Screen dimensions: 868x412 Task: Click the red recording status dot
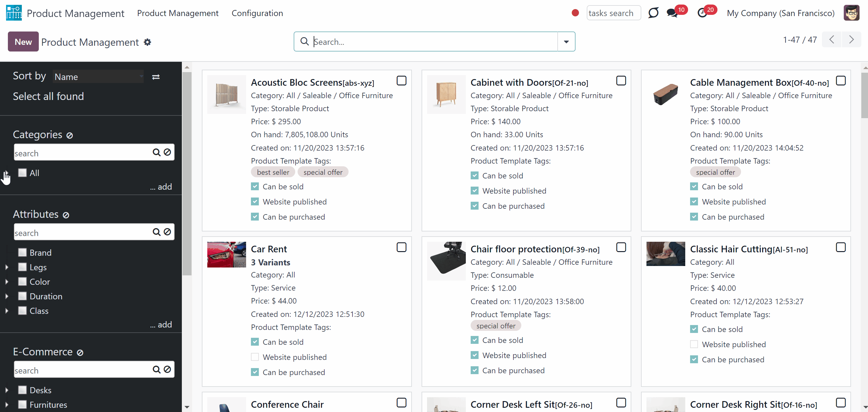pos(575,13)
